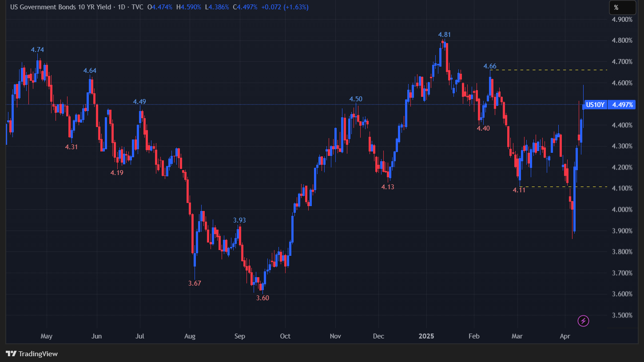Select the yellow dashed line at 4.11

pyautogui.click(x=563, y=187)
